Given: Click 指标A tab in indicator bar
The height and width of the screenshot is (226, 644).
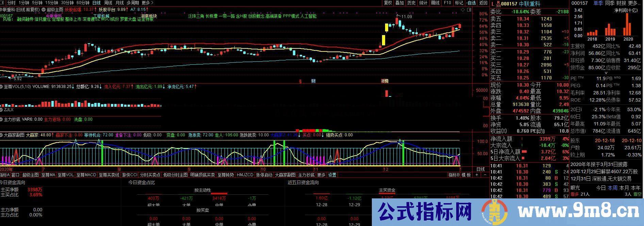Looking at the screenshot, I should click(x=5, y=175).
